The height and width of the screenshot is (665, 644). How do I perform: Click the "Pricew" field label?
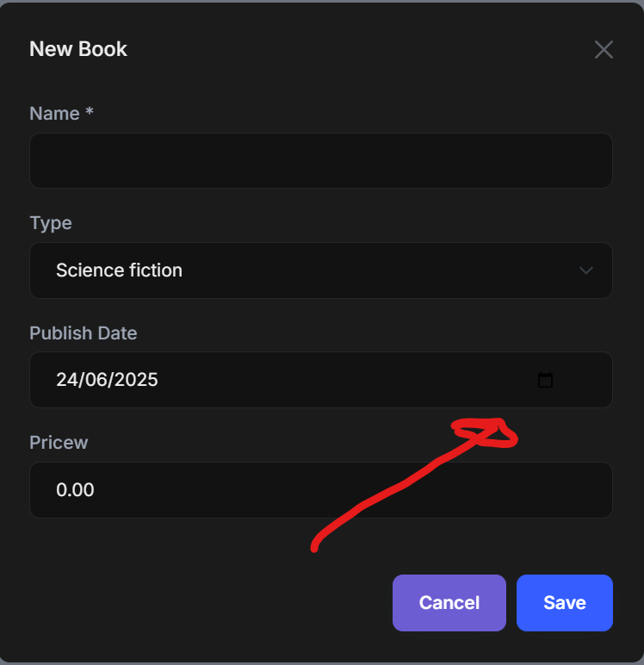[59, 443]
